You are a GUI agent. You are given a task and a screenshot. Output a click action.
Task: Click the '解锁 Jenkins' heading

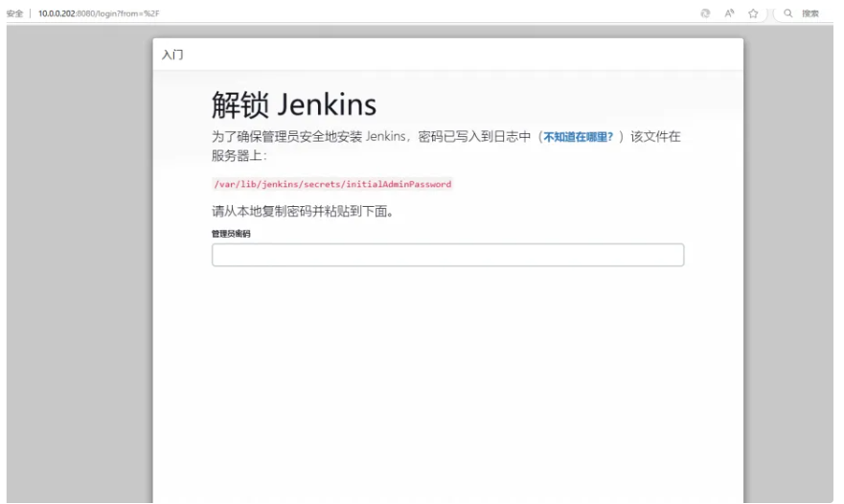click(x=294, y=104)
